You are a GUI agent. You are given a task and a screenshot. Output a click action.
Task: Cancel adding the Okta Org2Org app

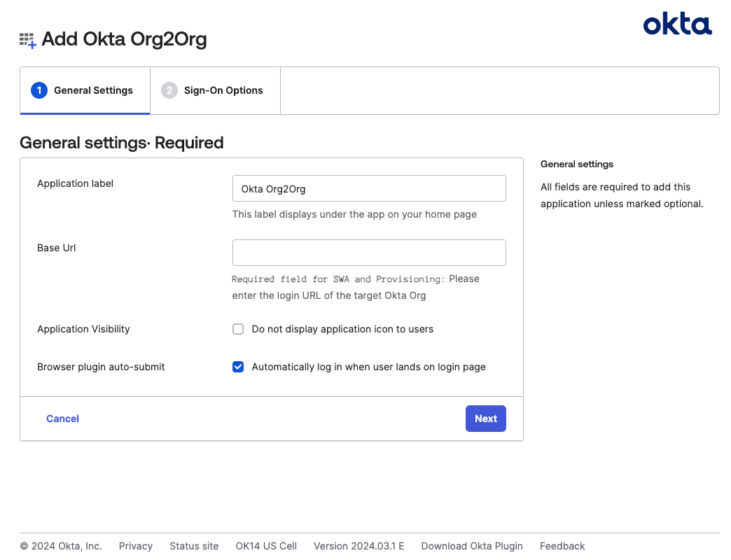pyautogui.click(x=62, y=419)
